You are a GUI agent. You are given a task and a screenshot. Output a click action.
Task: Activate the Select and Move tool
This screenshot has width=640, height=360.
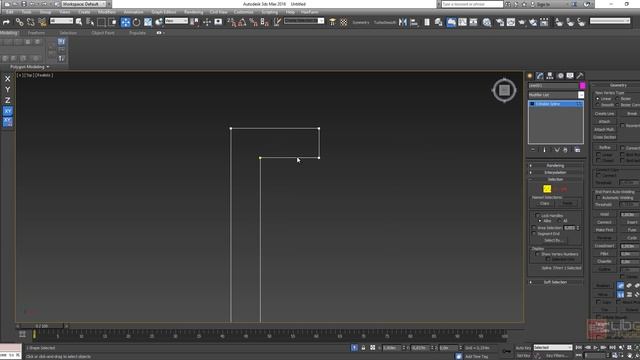[125, 22]
